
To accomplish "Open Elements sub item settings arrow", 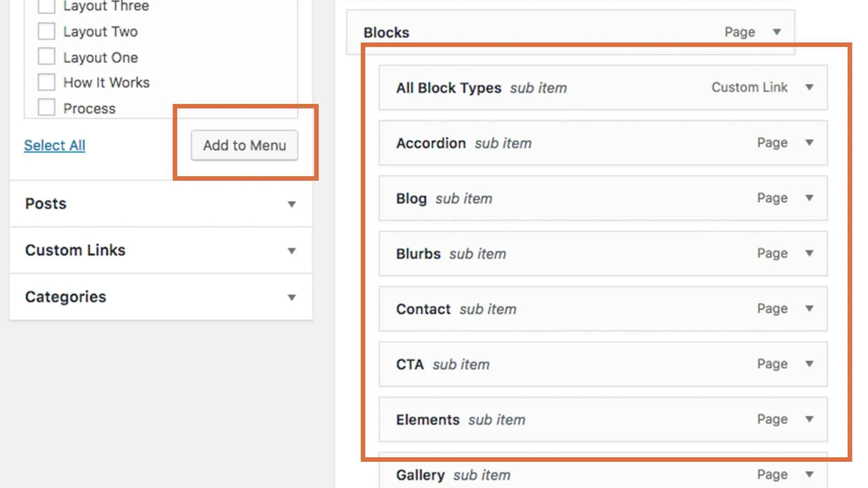I will 809,419.
